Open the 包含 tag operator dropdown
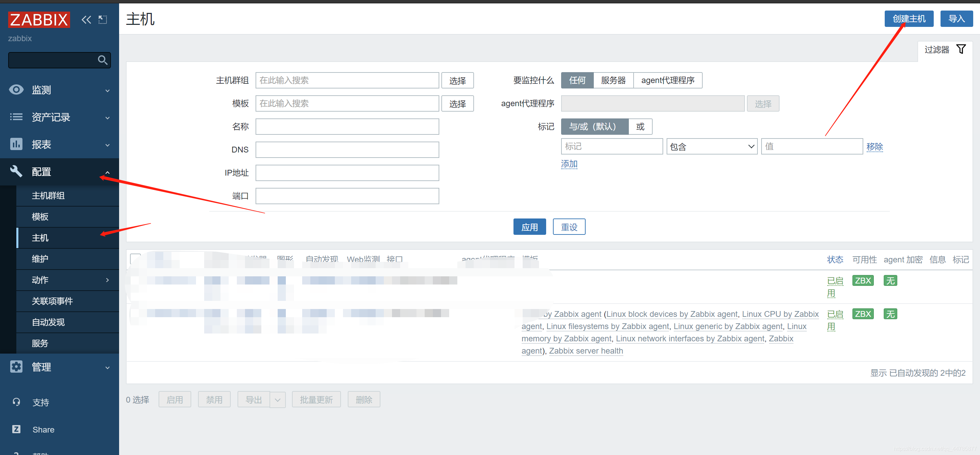This screenshot has height=455, width=980. 712,146
